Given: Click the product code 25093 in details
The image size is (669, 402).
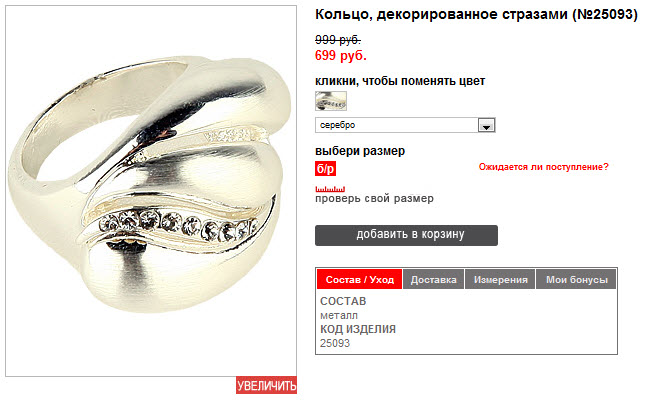Looking at the screenshot, I should pyautogui.click(x=335, y=343).
